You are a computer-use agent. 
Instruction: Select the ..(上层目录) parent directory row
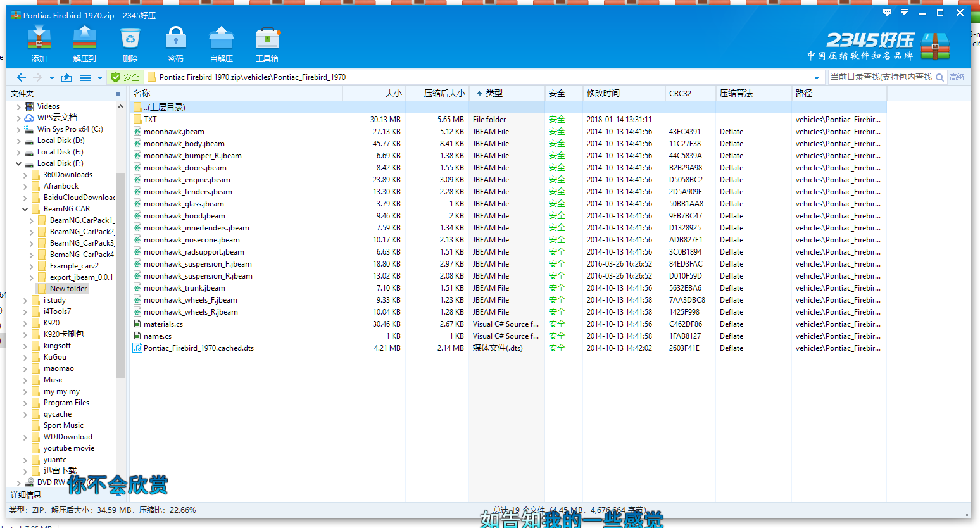coord(508,107)
